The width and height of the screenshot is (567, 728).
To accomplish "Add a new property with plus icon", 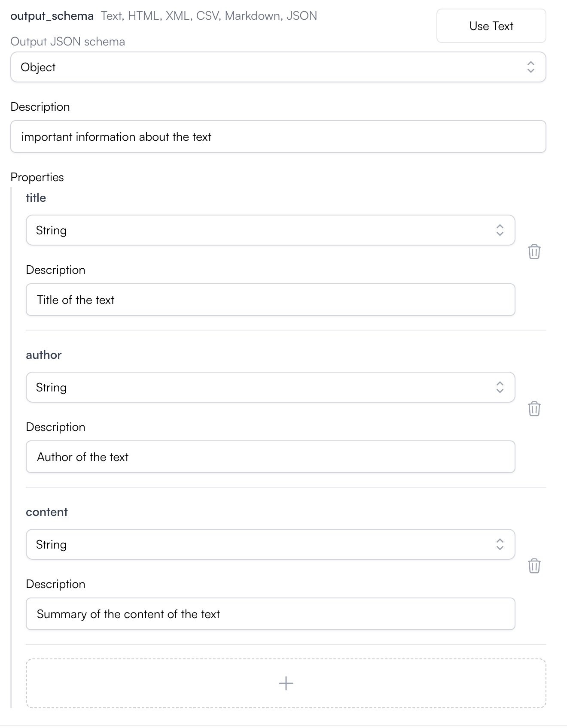I will tap(286, 683).
